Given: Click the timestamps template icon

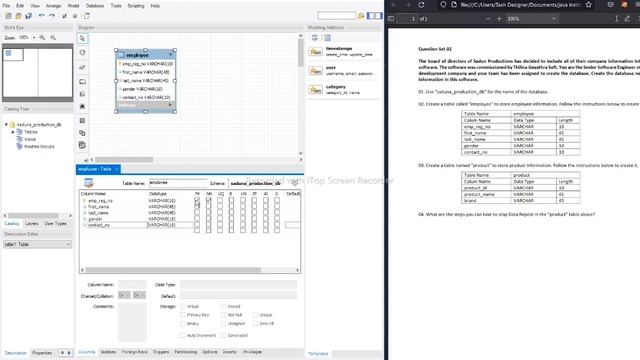Looking at the screenshot, I should tap(315, 51).
